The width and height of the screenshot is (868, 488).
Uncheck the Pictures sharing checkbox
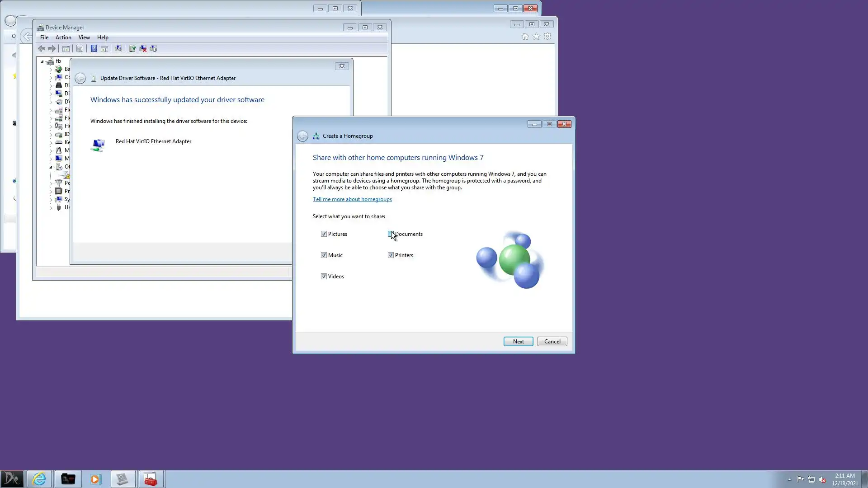click(324, 234)
